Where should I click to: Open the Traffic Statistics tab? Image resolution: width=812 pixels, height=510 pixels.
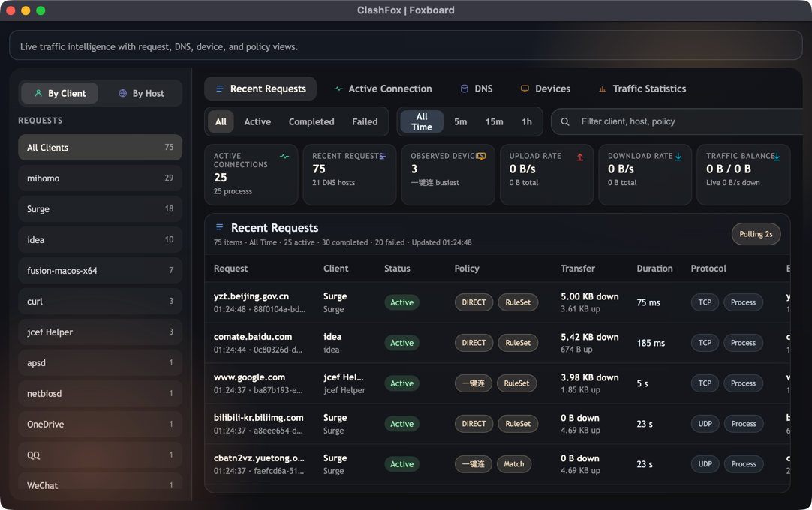tap(642, 88)
